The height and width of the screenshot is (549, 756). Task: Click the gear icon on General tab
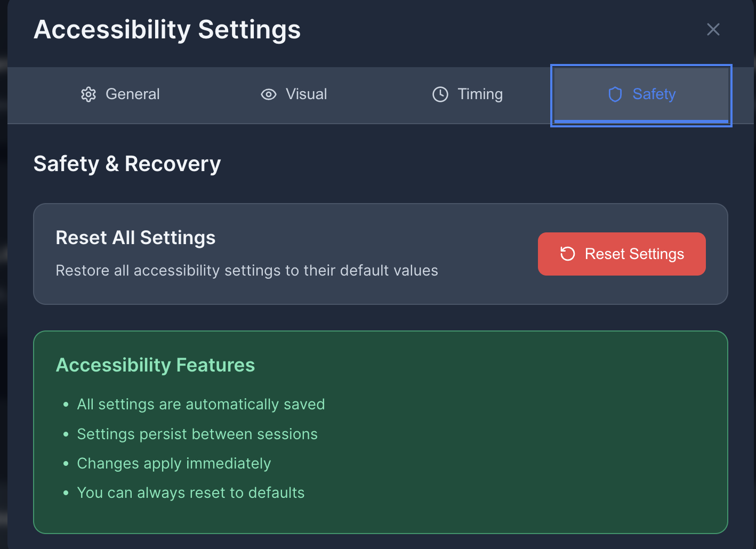(x=89, y=94)
